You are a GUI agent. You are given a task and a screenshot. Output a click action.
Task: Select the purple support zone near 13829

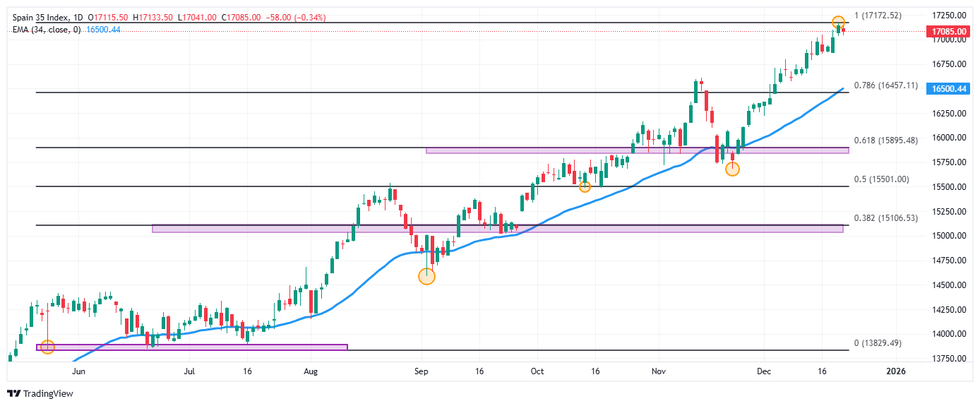(192, 347)
